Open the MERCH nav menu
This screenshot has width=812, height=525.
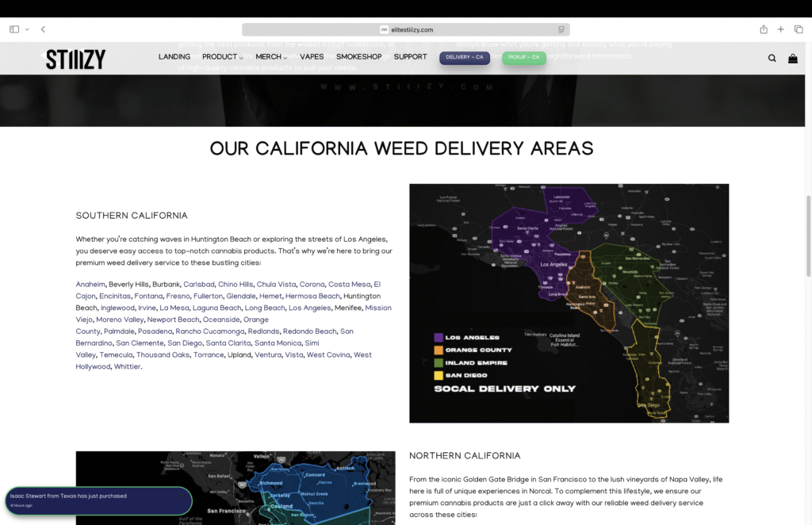(x=268, y=56)
